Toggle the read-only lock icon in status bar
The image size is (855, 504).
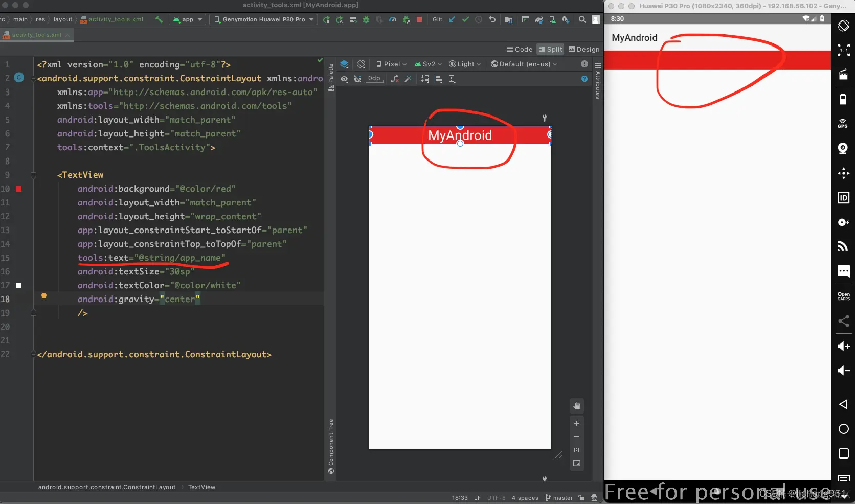[x=581, y=498]
